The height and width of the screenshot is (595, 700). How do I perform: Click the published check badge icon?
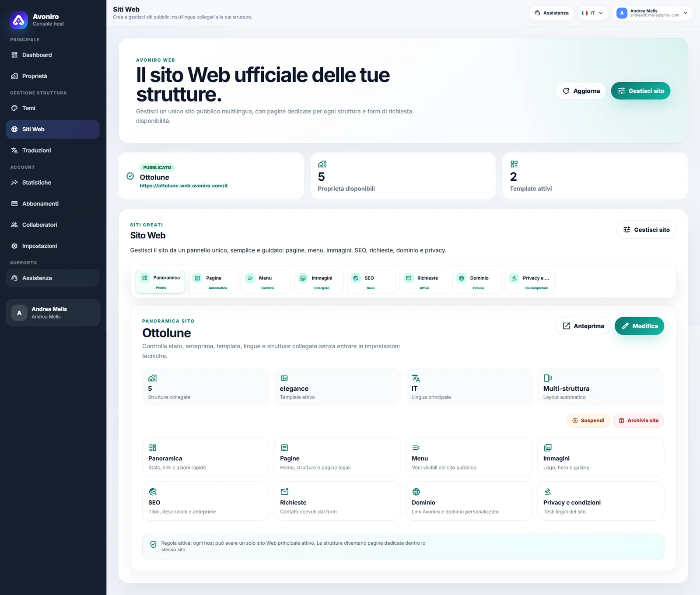[130, 176]
